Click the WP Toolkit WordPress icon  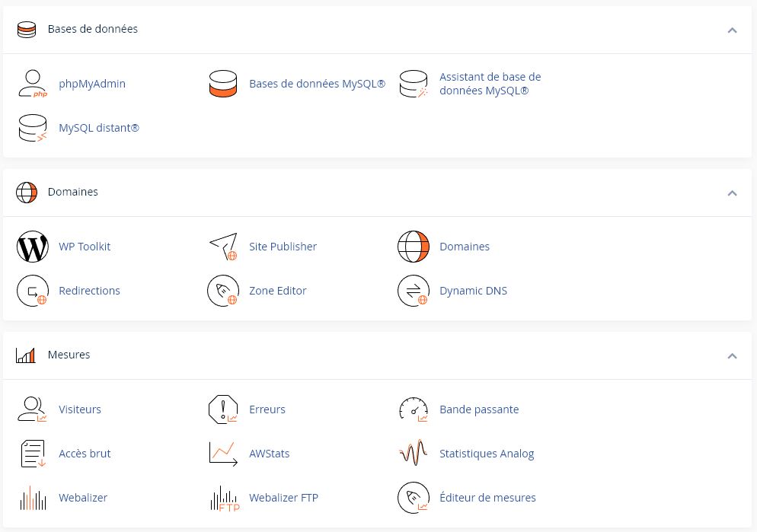tap(32, 247)
